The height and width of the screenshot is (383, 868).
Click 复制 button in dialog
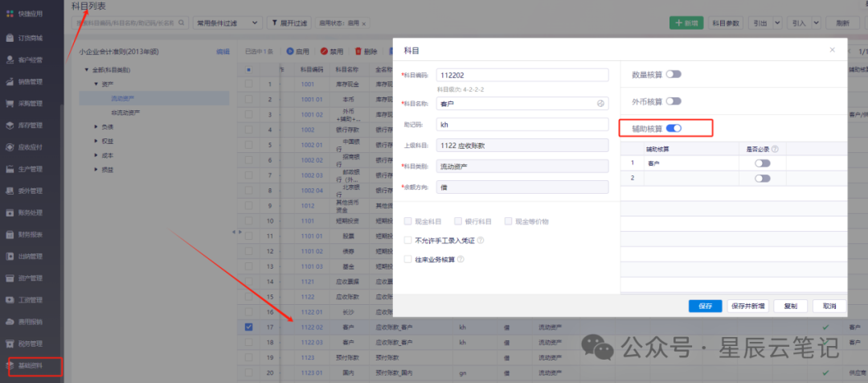790,306
